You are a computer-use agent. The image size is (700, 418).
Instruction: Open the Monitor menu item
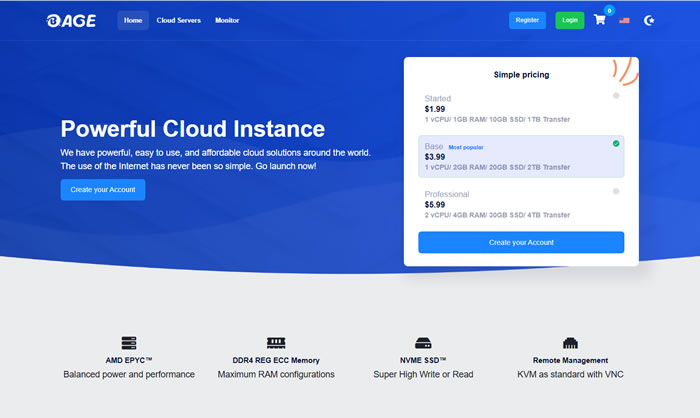(227, 20)
